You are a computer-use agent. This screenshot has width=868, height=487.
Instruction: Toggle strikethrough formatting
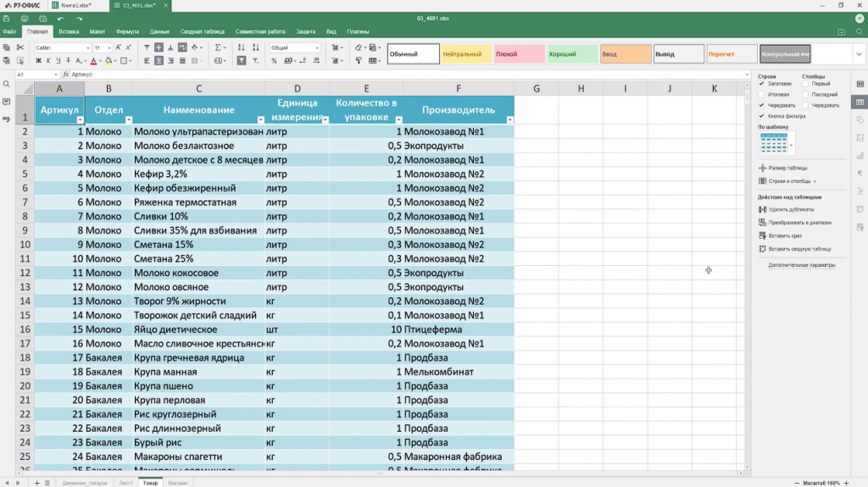click(x=68, y=61)
